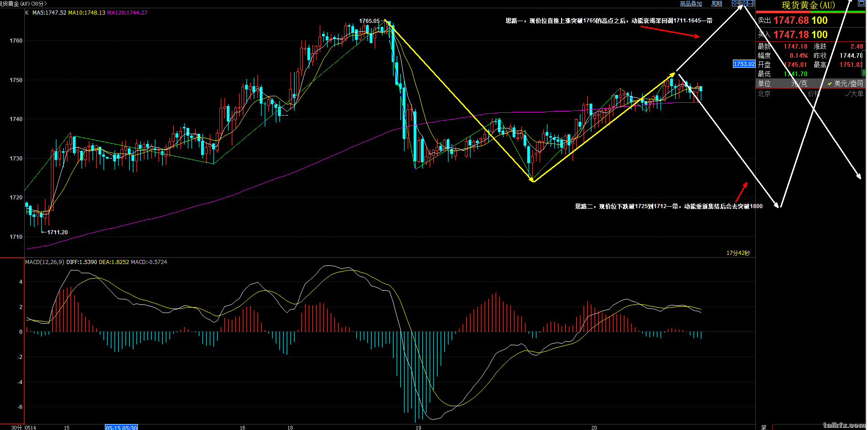This screenshot has width=868, height=430.
Task: Click the MACD:-0.5724 value
Action: pos(149,262)
